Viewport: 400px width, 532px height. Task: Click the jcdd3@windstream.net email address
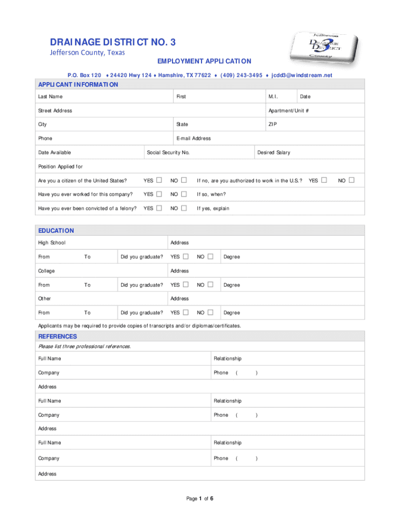pyautogui.click(x=301, y=75)
